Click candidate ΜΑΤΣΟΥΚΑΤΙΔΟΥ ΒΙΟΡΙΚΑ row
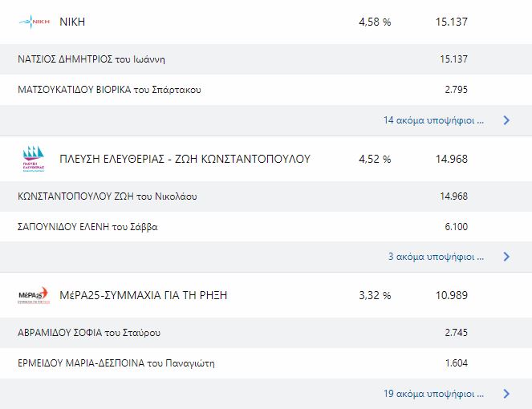Image resolution: width=532 pixels, height=409 pixels. 266,90
